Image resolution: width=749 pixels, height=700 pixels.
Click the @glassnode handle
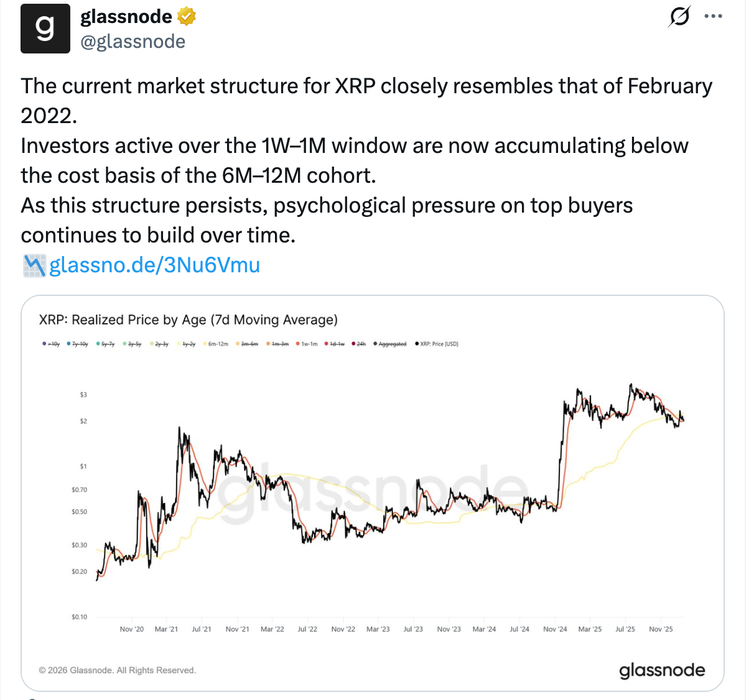pos(133,41)
